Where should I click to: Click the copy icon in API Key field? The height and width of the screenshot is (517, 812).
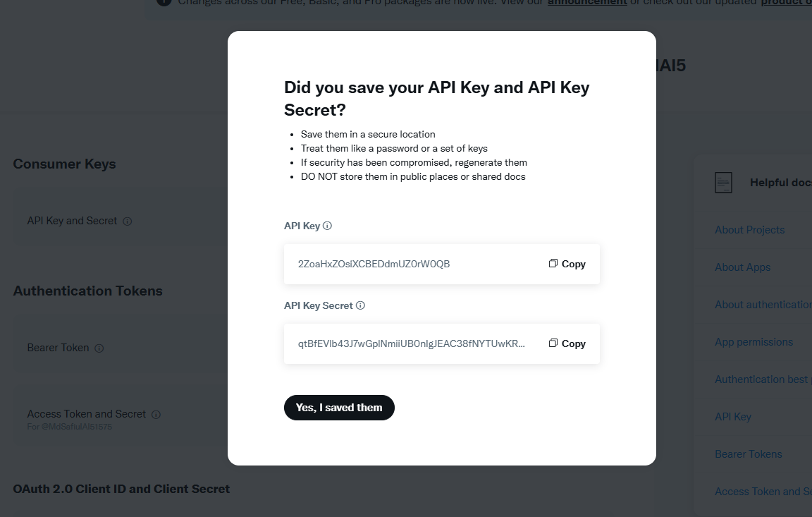(553, 263)
